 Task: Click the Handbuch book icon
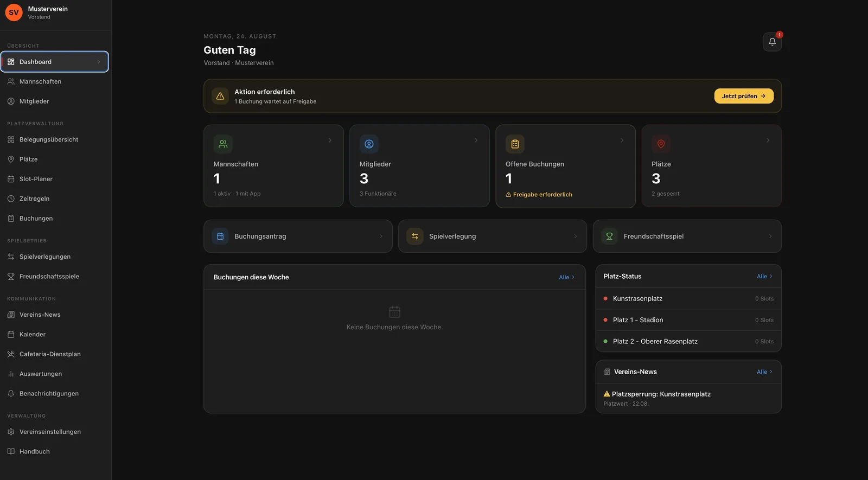(x=11, y=451)
